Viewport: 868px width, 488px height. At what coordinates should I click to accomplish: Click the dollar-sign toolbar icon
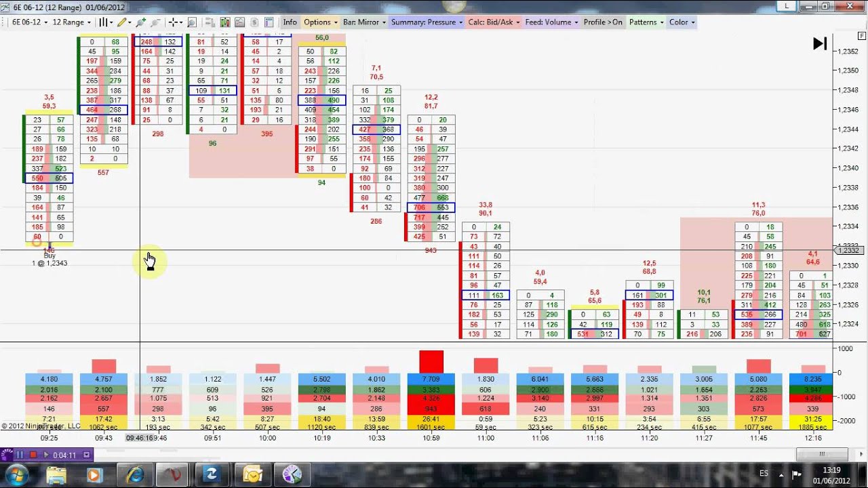click(254, 22)
